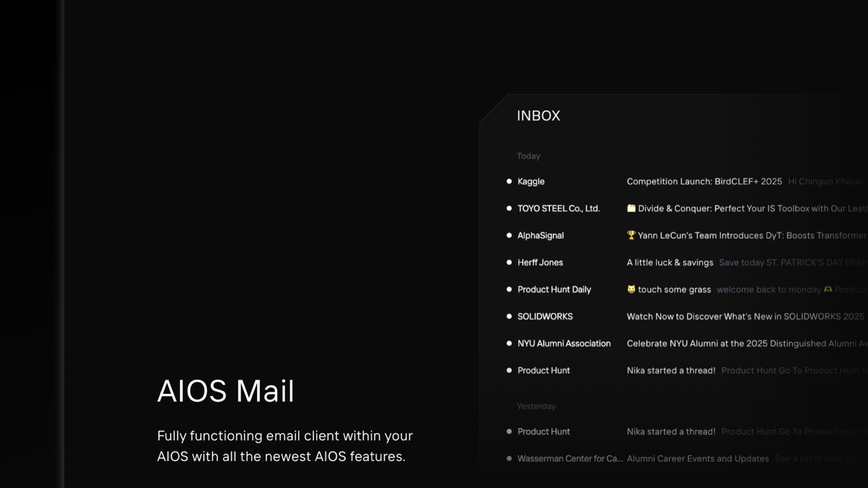
Task: Click the unread dot beside TOYO STEEL
Action: pos(509,208)
